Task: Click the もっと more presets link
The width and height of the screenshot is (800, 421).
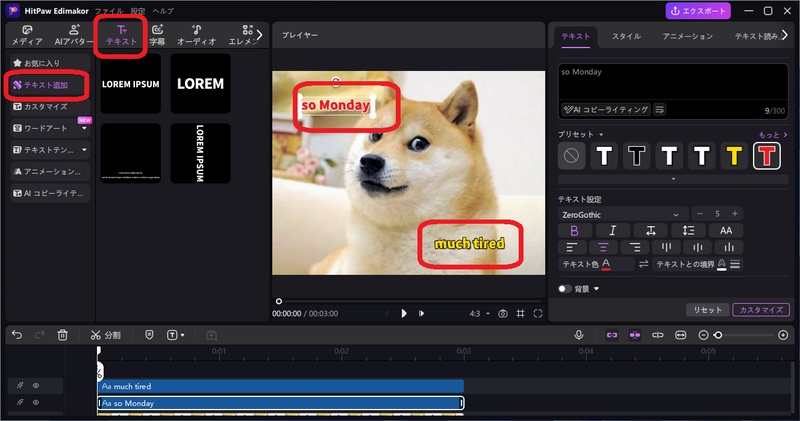Action: point(772,134)
